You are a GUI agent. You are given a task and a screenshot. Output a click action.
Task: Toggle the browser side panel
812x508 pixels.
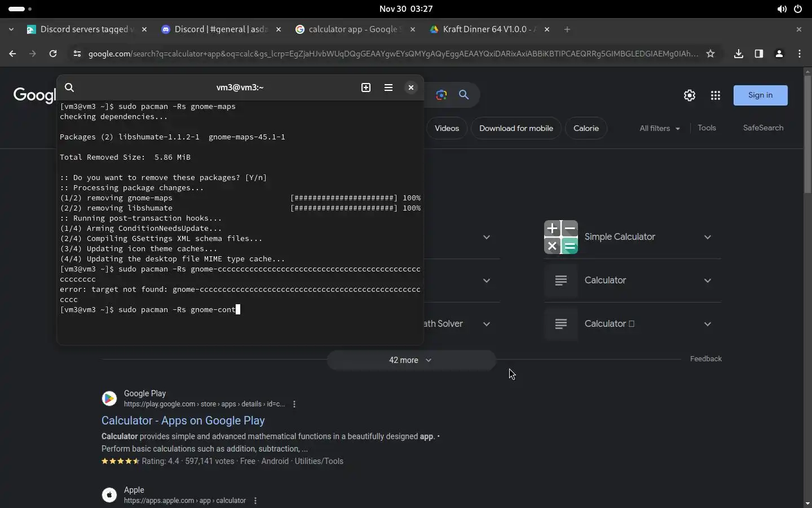pos(759,54)
